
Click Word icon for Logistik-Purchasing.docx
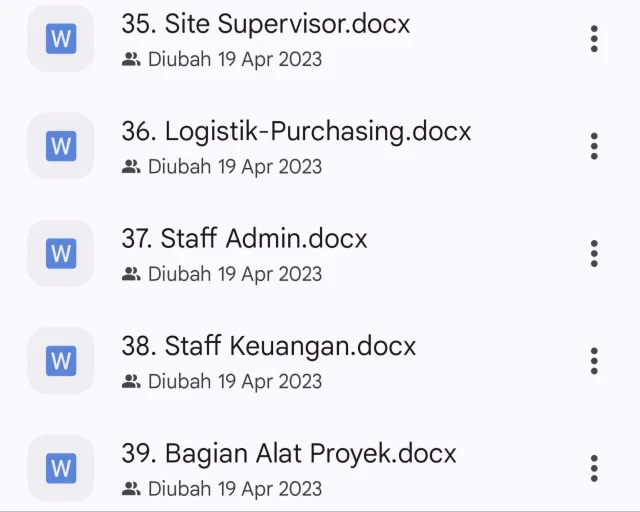pyautogui.click(x=61, y=146)
